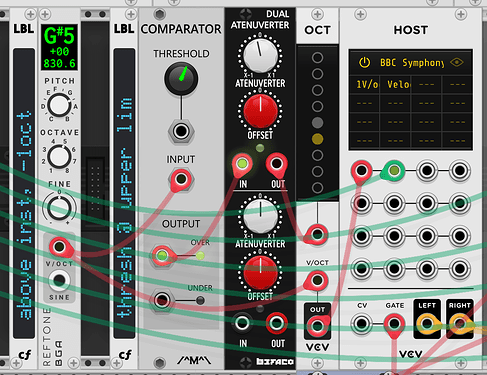
Task: Toggle the Host plugin power icon
Action: [x=364, y=62]
